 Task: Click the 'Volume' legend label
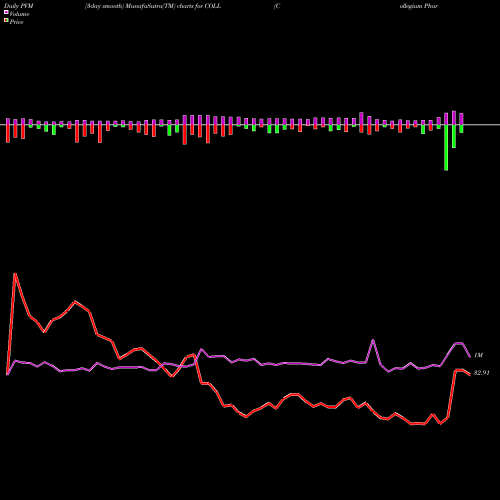pos(19,14)
